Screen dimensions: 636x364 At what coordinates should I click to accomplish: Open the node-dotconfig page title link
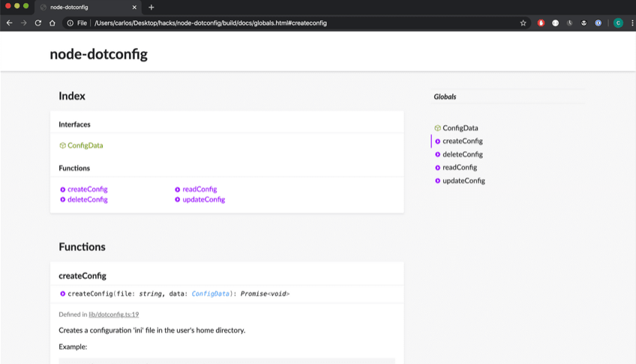(x=98, y=54)
